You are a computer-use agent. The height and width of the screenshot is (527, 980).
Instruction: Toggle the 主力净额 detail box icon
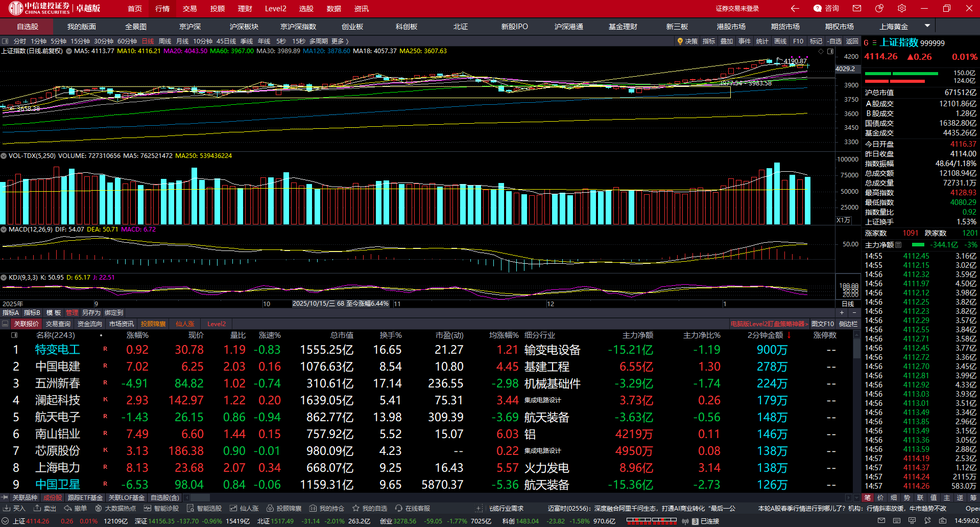[x=898, y=245]
